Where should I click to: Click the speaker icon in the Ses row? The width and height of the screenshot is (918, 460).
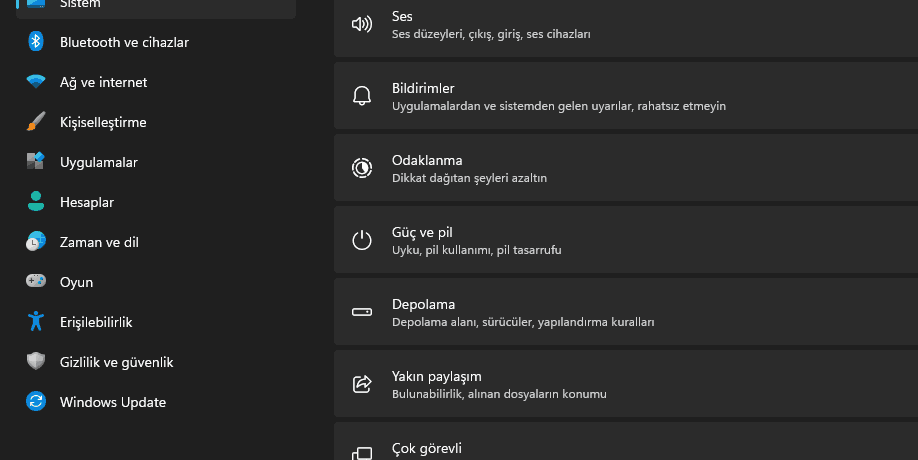pos(362,24)
